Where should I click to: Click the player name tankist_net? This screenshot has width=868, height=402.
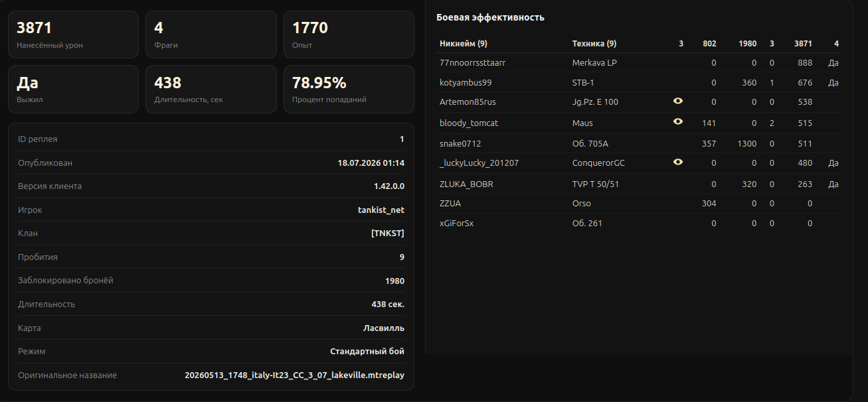pyautogui.click(x=381, y=210)
